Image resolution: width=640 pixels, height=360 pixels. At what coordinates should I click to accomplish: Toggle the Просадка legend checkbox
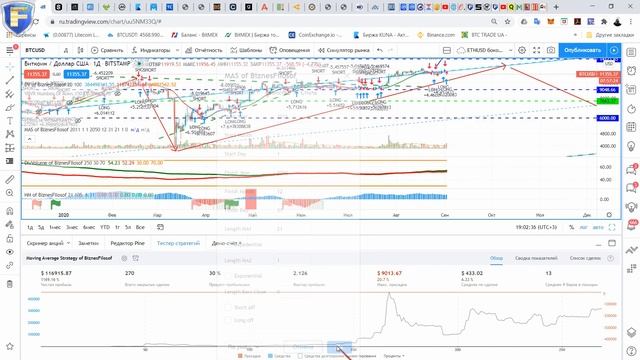(x=240, y=356)
